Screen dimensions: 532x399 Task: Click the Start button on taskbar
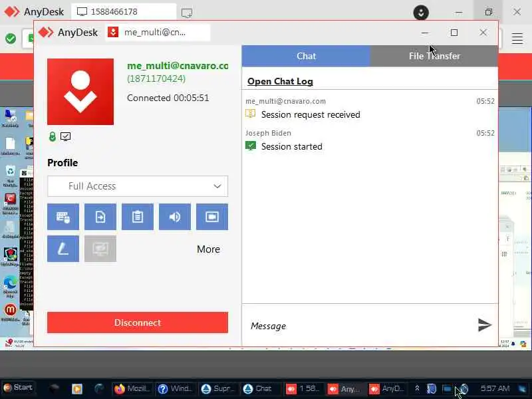click(18, 388)
